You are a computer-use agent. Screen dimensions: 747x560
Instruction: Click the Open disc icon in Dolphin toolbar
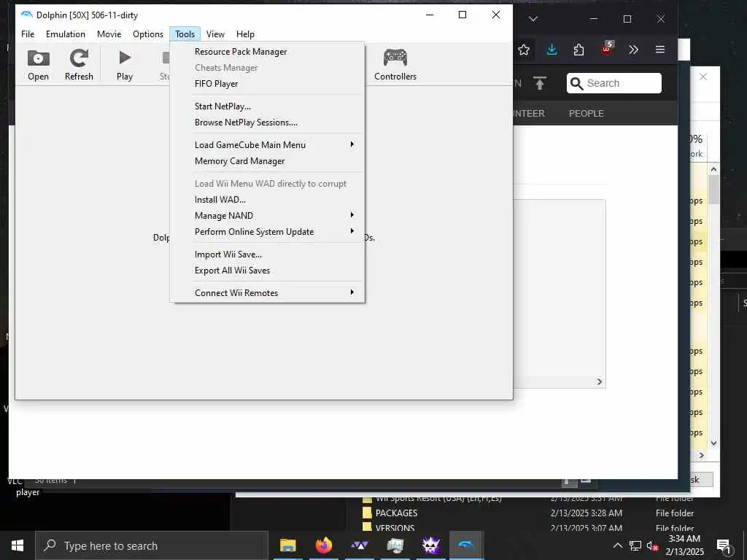pos(38,64)
